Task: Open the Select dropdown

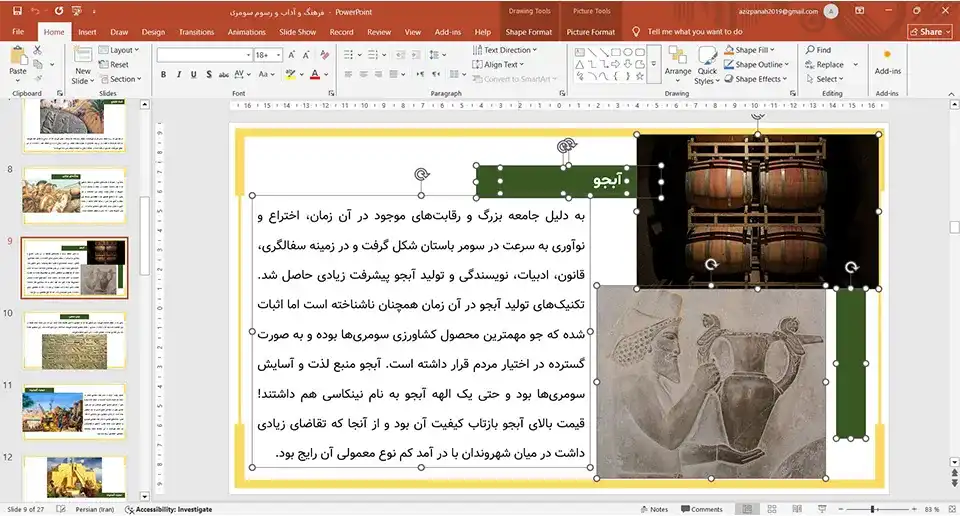Action: click(x=825, y=79)
